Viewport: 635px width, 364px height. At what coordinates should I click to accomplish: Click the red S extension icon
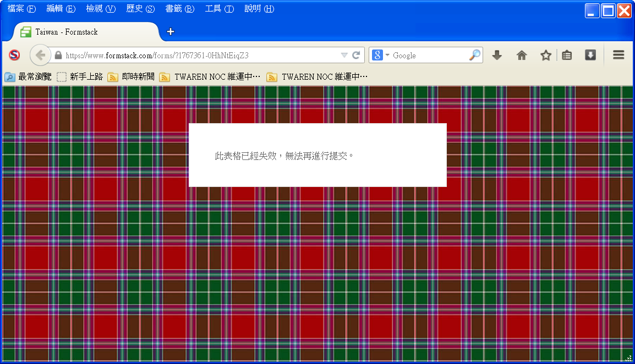[14, 55]
